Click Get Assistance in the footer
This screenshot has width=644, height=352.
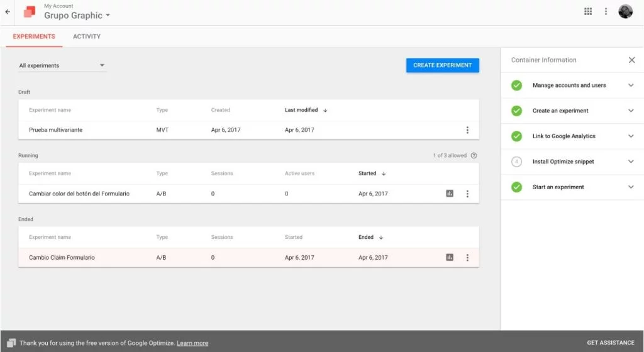pyautogui.click(x=610, y=343)
